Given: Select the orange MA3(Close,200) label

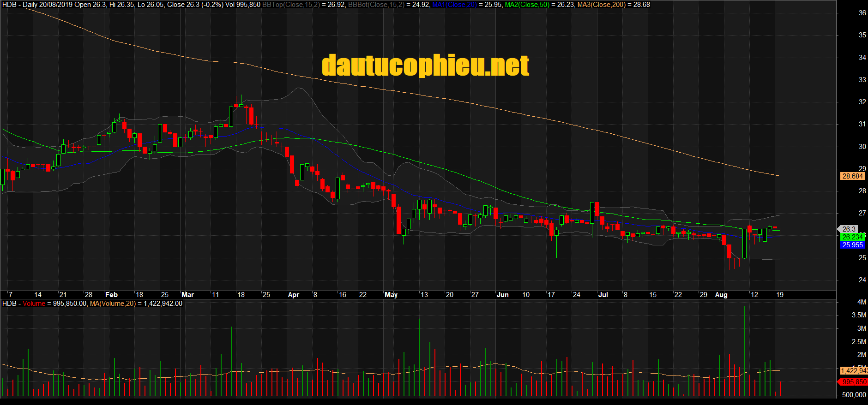Looking at the screenshot, I should (602, 5).
